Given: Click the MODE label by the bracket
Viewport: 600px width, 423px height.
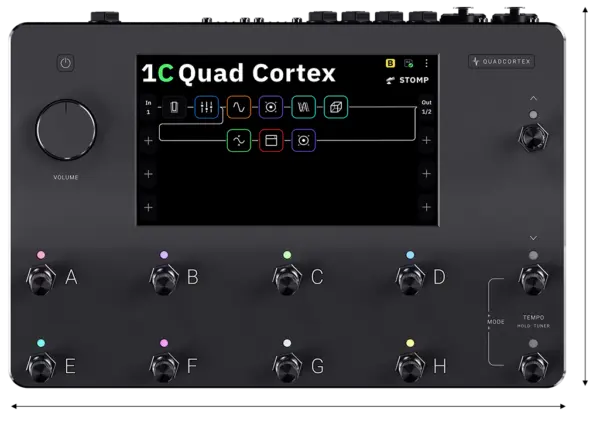Looking at the screenshot, I should (496, 322).
